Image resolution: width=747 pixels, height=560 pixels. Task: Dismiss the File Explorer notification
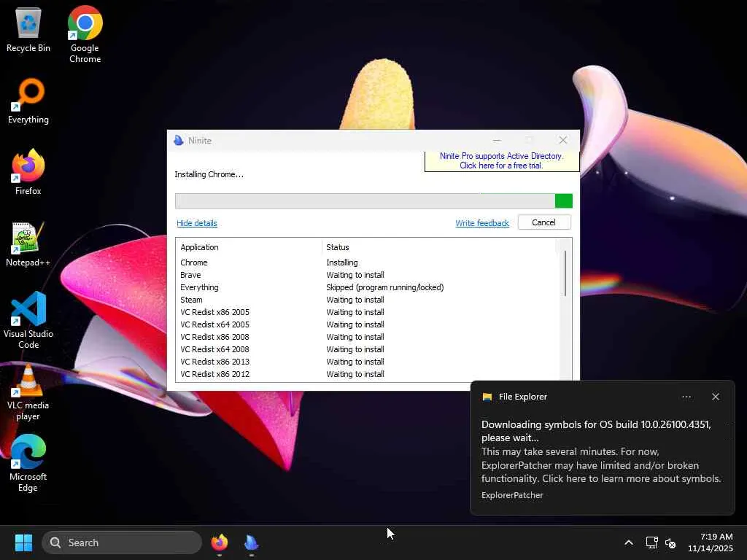point(715,397)
